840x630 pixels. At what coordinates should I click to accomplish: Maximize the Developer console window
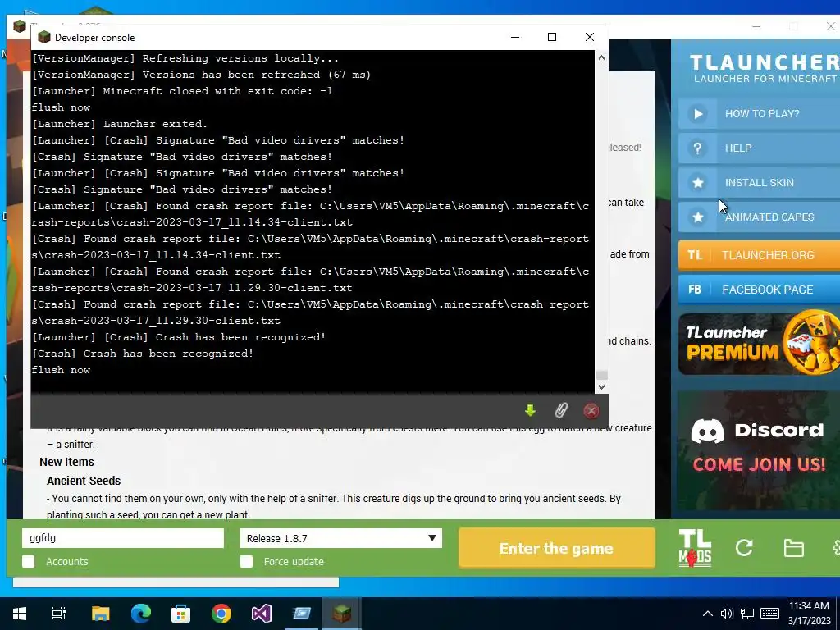tap(552, 37)
